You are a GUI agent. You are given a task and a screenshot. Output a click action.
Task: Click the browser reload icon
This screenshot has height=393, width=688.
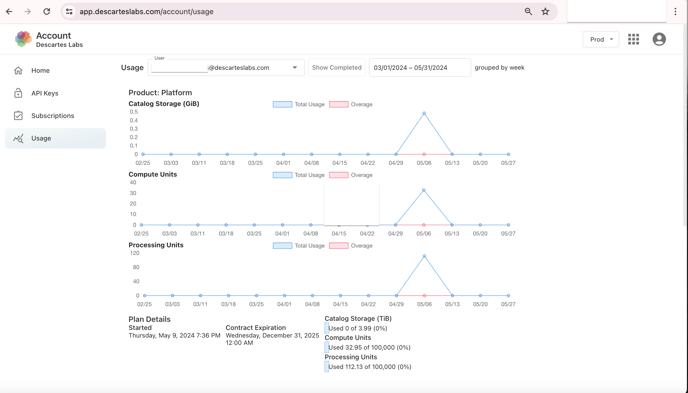[47, 11]
